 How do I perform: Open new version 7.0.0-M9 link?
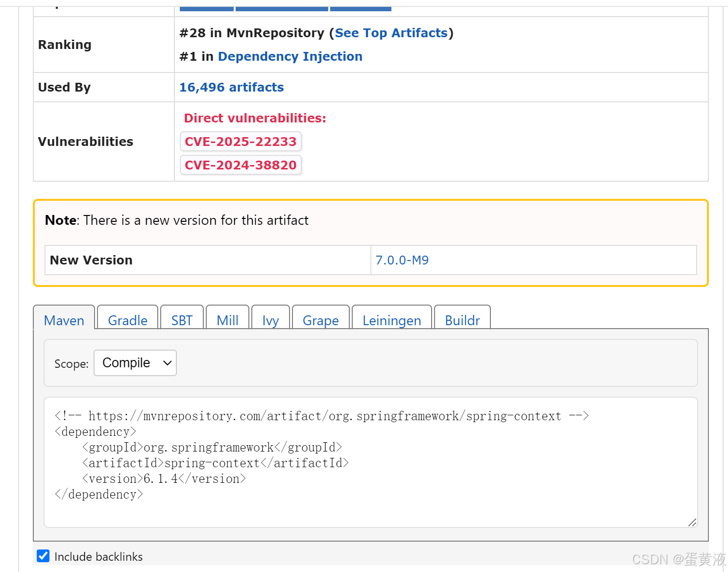tap(402, 260)
